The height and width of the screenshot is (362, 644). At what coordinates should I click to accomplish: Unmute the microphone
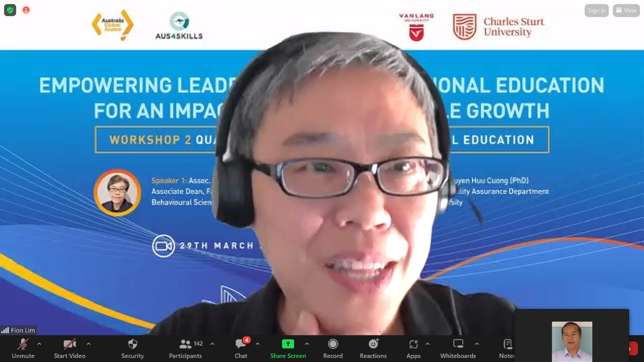pyautogui.click(x=23, y=349)
